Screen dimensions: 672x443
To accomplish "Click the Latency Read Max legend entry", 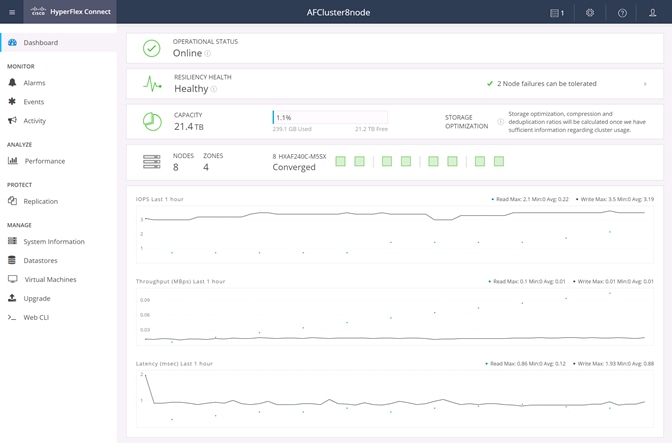I will pyautogui.click(x=525, y=364).
